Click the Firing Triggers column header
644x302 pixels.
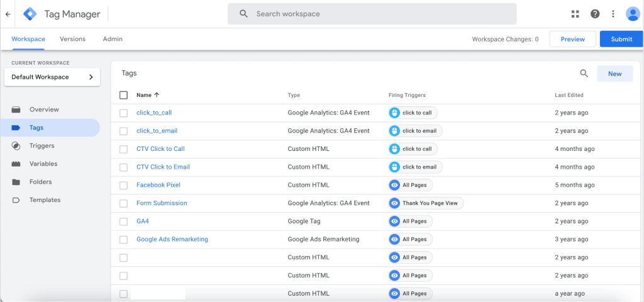pos(407,95)
